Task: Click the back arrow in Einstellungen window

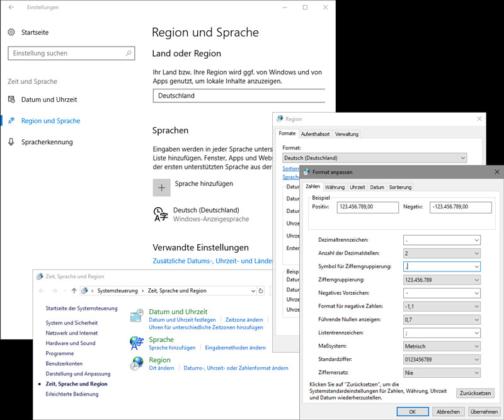Action: (11, 8)
